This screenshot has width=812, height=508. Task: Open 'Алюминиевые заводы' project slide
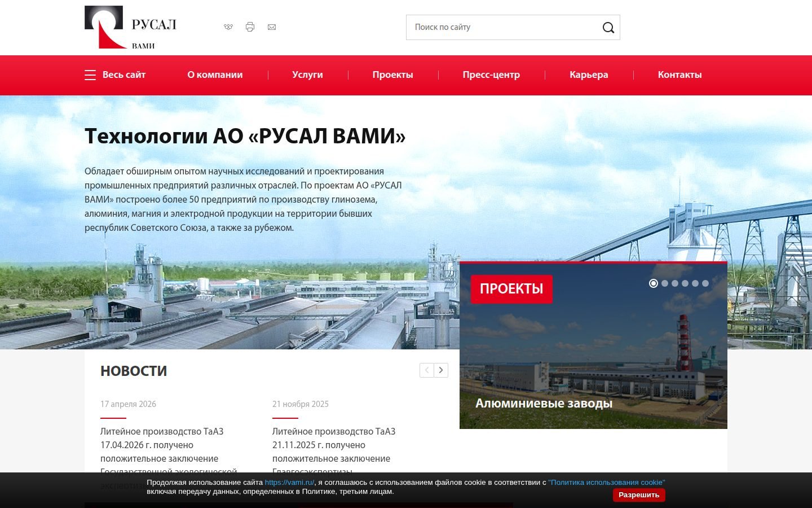tap(544, 404)
